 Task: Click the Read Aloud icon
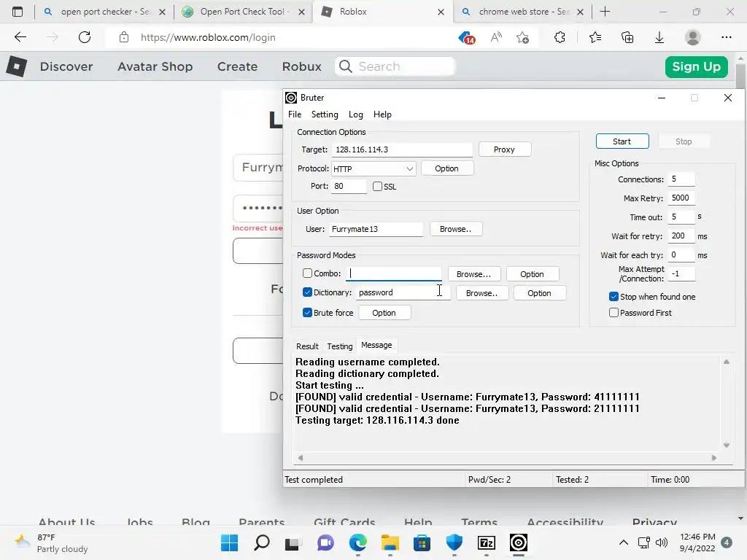[496, 37]
